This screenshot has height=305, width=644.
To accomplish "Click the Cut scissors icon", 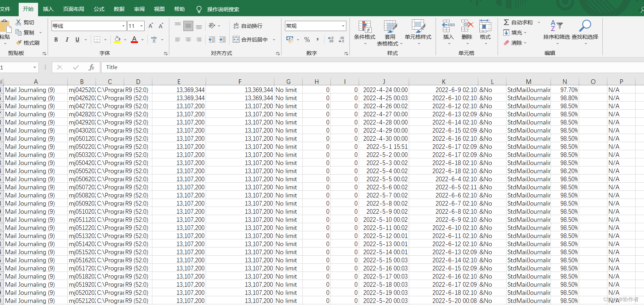I will (x=19, y=22).
